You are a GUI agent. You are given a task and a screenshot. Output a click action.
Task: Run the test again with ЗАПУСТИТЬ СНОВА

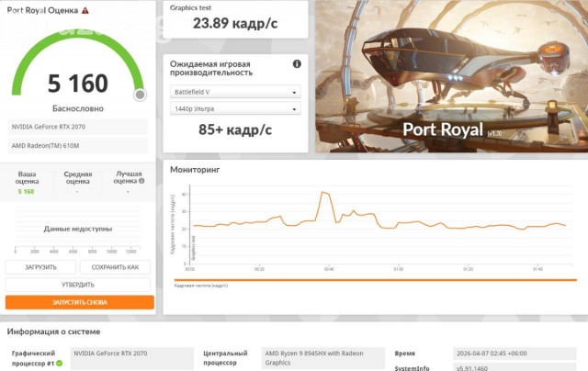(79, 302)
